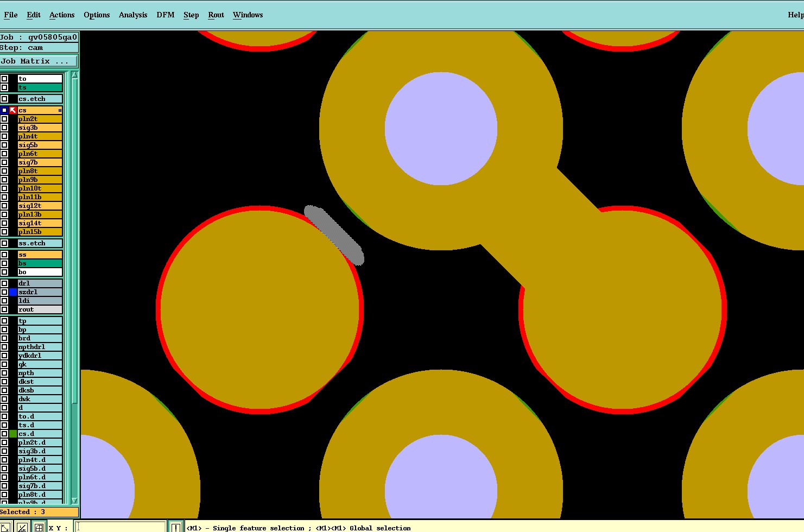
Task: Select the sig12t layer name
Action: click(40, 206)
